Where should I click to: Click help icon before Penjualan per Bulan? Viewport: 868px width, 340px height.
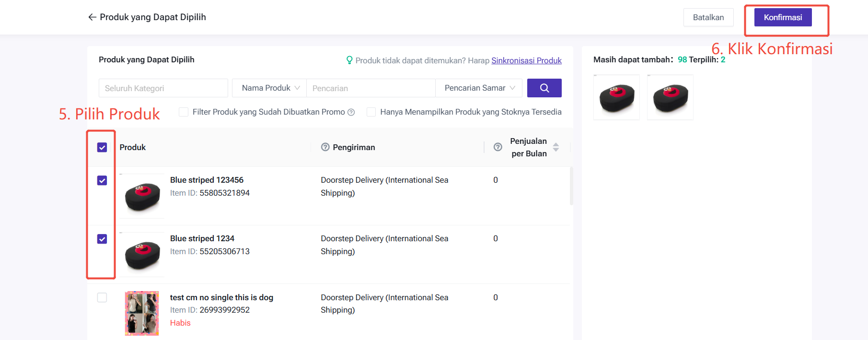[x=498, y=147]
